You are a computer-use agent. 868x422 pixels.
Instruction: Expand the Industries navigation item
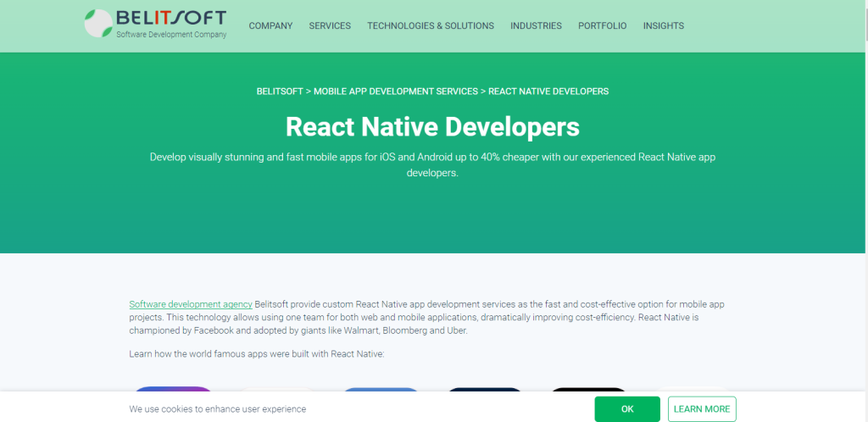click(x=536, y=26)
